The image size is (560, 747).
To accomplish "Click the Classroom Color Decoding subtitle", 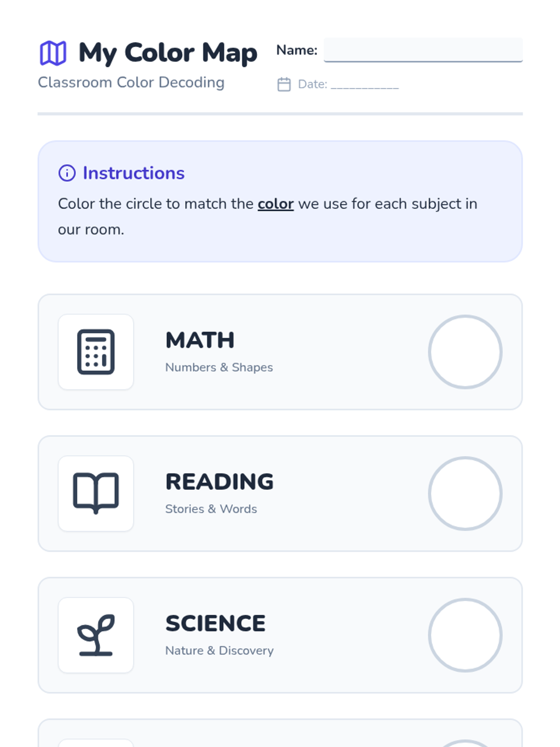I will click(131, 83).
